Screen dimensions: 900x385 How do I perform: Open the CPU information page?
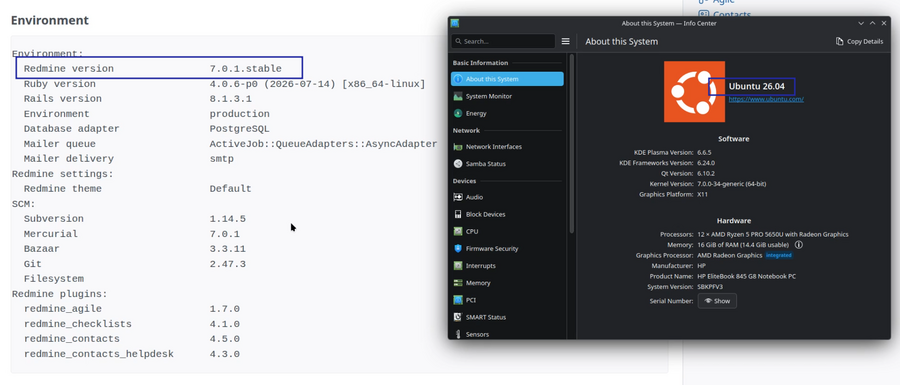tap(507, 232)
